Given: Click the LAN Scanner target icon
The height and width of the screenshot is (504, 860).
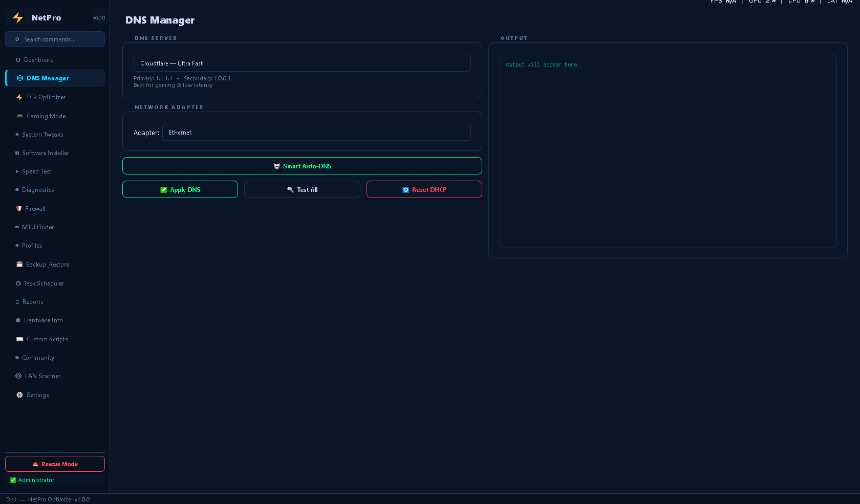Looking at the screenshot, I should point(18,376).
